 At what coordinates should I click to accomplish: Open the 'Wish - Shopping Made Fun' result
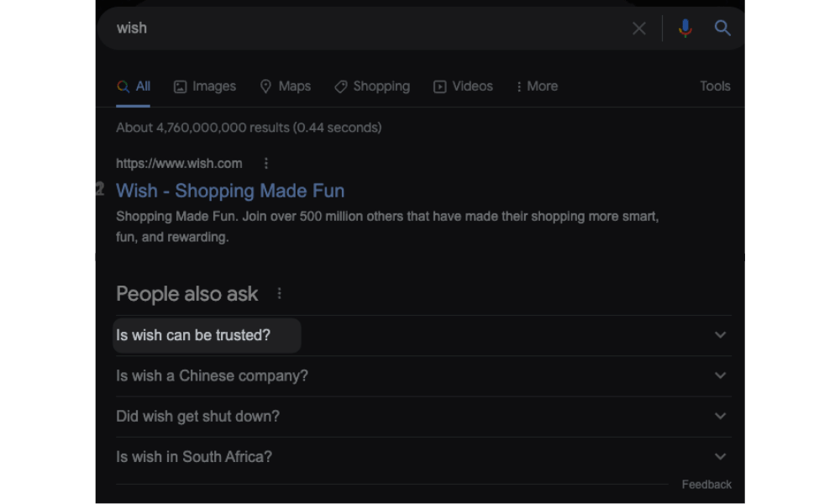click(x=230, y=191)
